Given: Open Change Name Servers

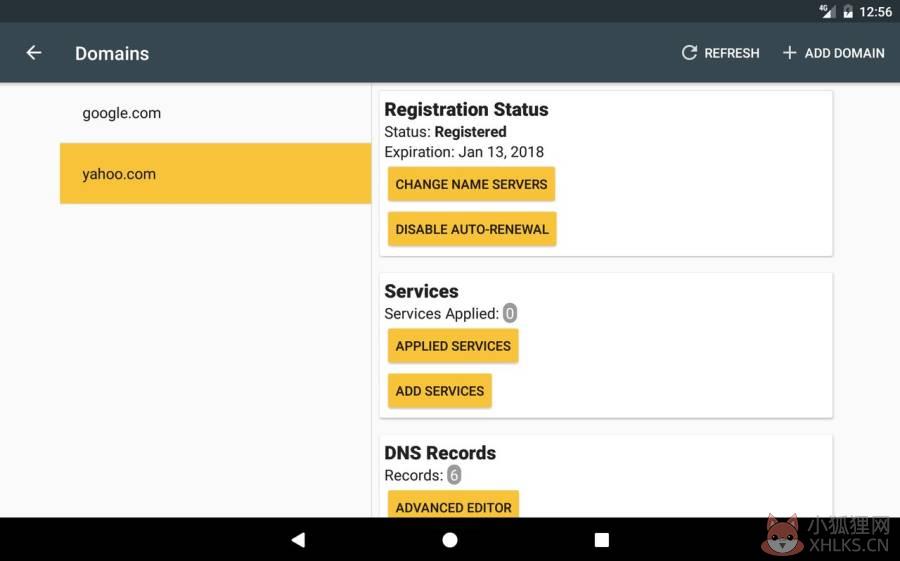Looking at the screenshot, I should [471, 184].
